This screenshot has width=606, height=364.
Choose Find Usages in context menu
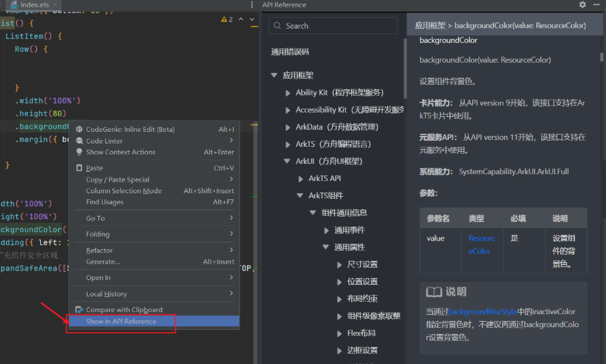[x=154, y=201]
